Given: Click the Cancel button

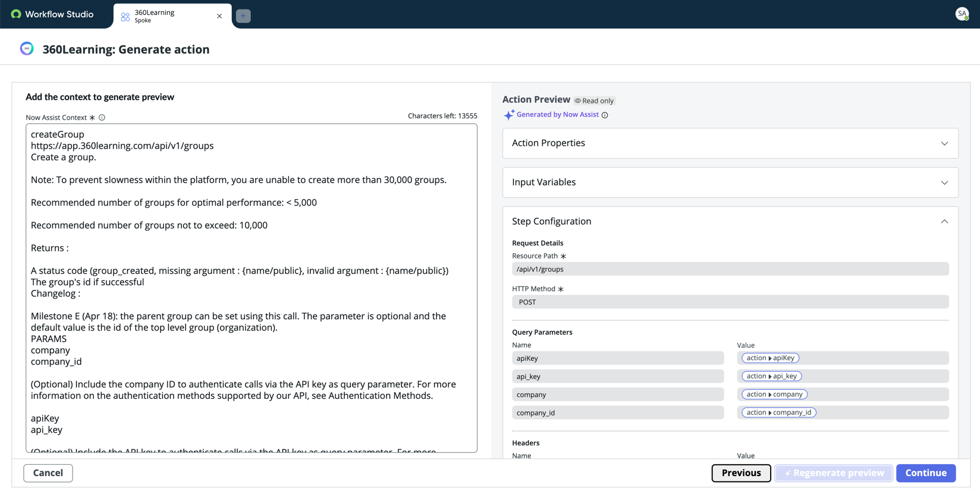Looking at the screenshot, I should pyautogui.click(x=48, y=473).
